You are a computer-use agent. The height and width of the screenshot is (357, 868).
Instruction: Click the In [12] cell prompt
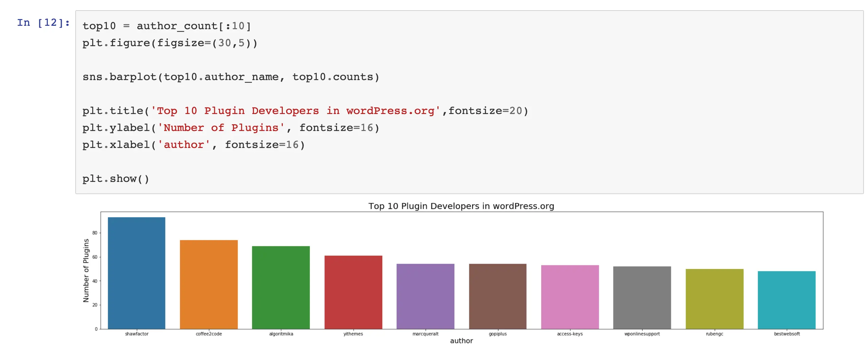click(43, 23)
